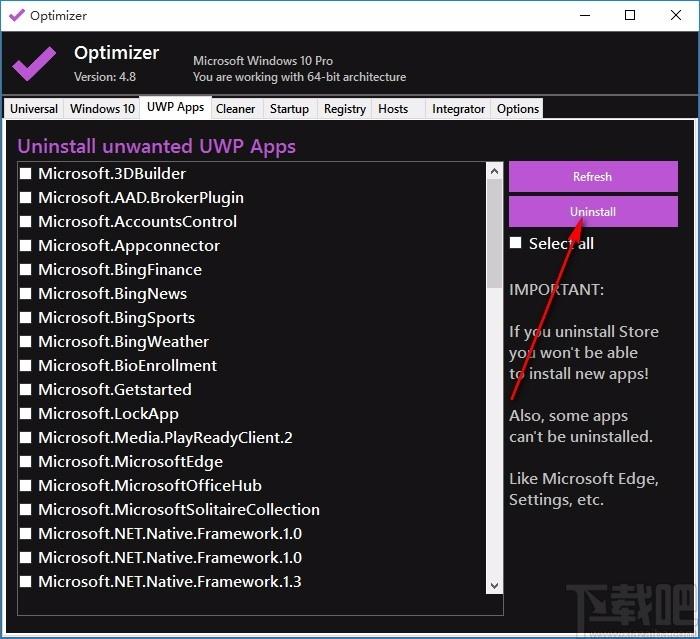Screen dimensions: 700x639
Task: Check the Microsoft.3DBuilder checkbox
Action: [x=26, y=173]
